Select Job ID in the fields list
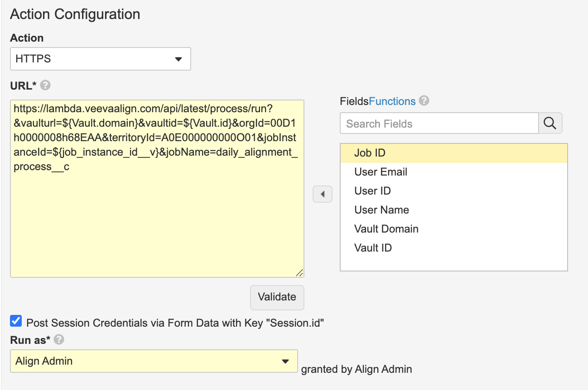588x390 pixels. (x=370, y=153)
